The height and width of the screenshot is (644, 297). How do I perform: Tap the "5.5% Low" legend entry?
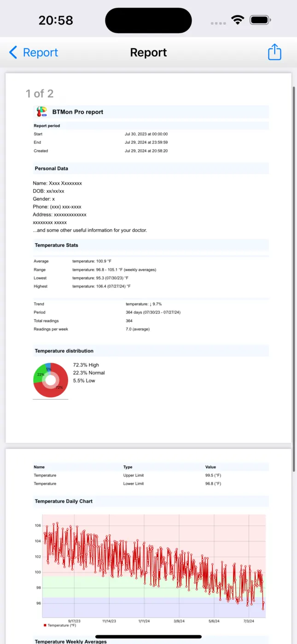click(84, 381)
